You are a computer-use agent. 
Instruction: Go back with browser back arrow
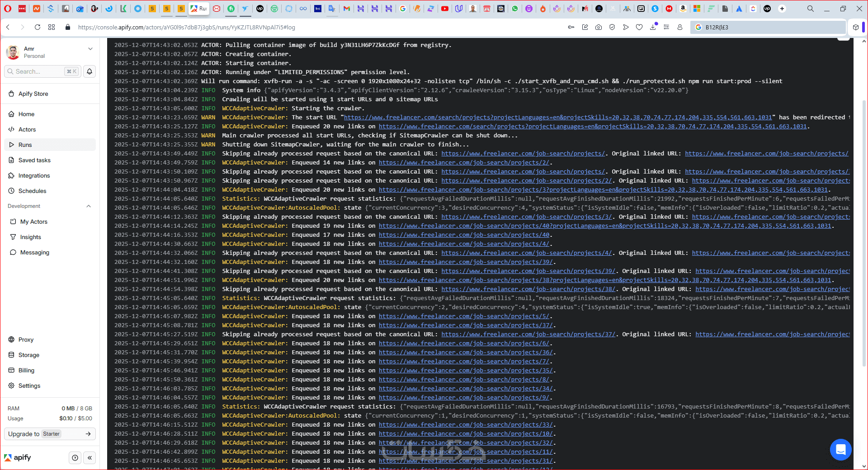point(8,27)
